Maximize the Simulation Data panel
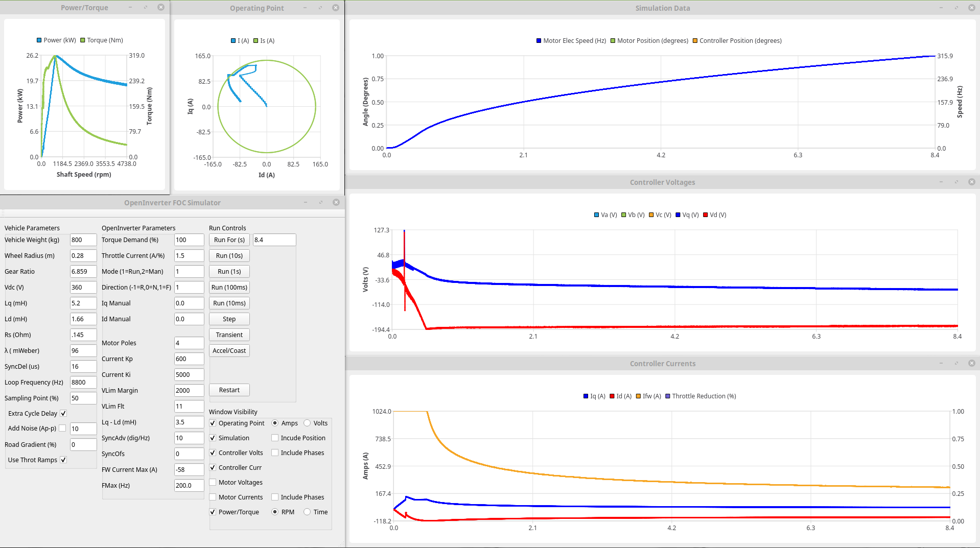980x548 pixels. (x=956, y=8)
